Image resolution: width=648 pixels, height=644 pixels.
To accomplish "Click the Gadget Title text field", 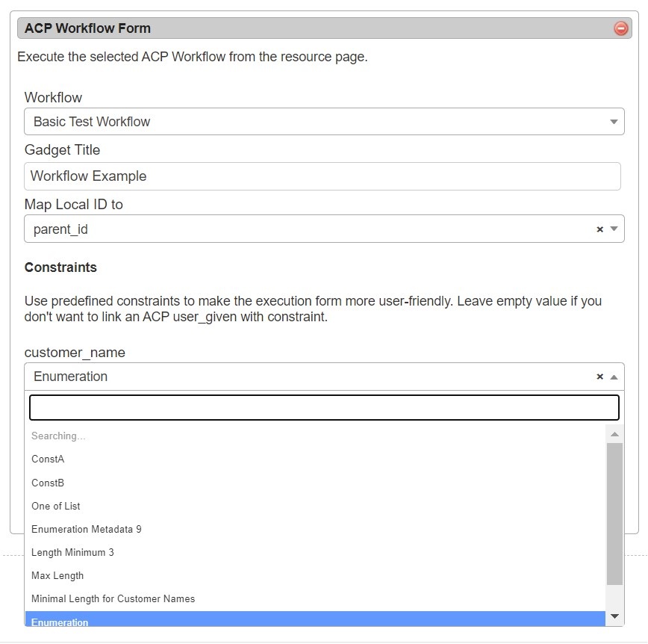I will coord(323,176).
